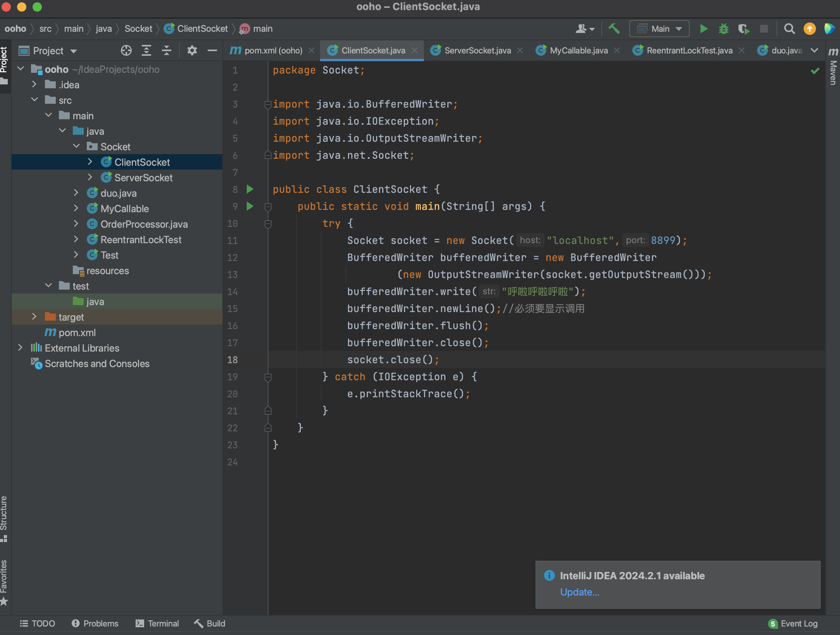This screenshot has width=840, height=635.
Task: Click run gutter icon beside main method
Action: tap(250, 206)
